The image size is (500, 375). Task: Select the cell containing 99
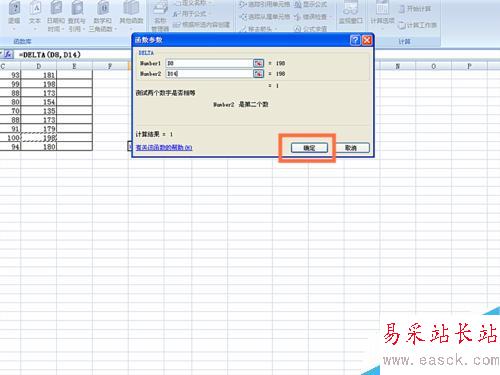[10, 84]
